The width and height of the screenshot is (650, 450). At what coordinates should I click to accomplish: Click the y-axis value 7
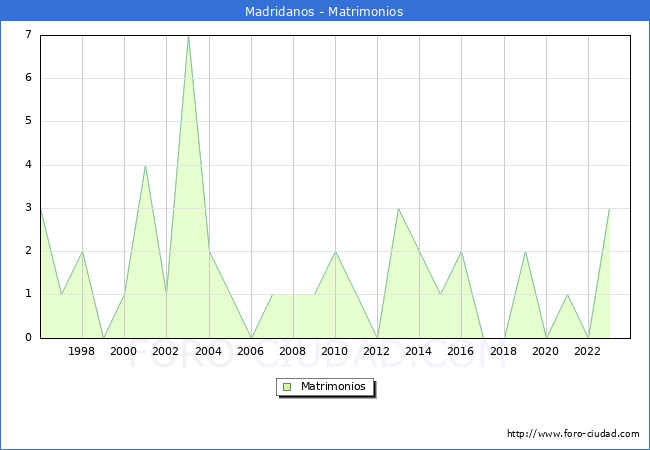(x=28, y=34)
